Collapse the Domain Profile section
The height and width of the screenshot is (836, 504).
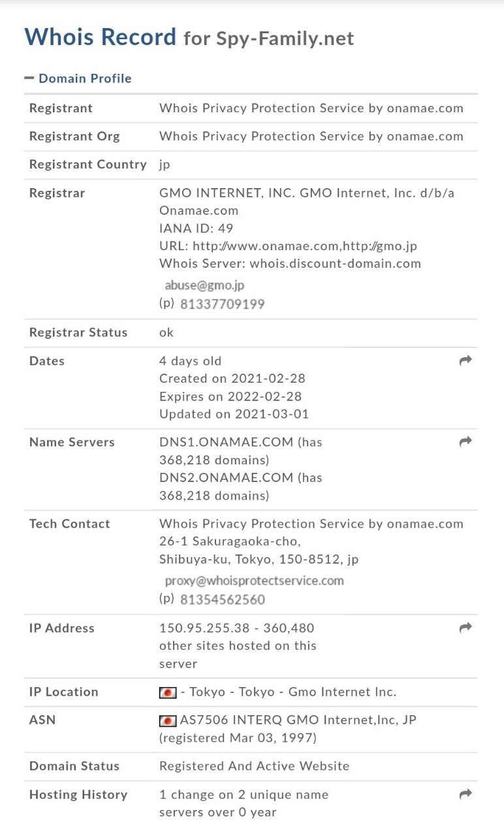pos(78,78)
